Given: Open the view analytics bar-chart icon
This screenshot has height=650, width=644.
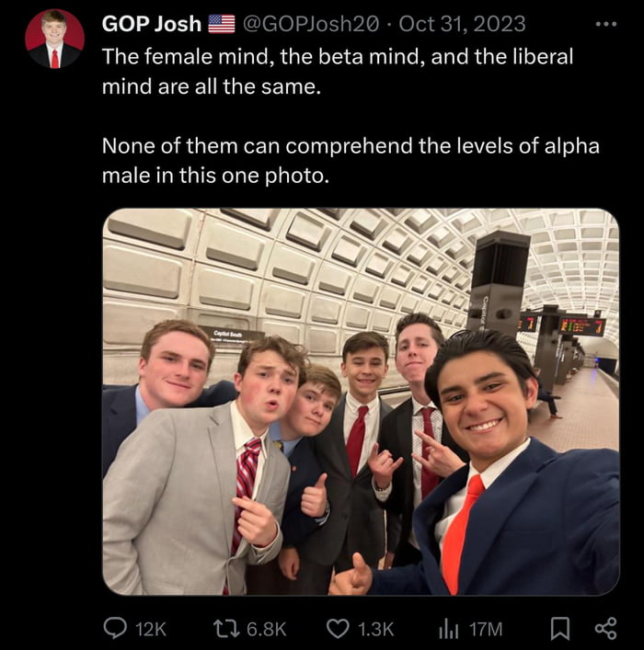Looking at the screenshot, I should tap(448, 628).
